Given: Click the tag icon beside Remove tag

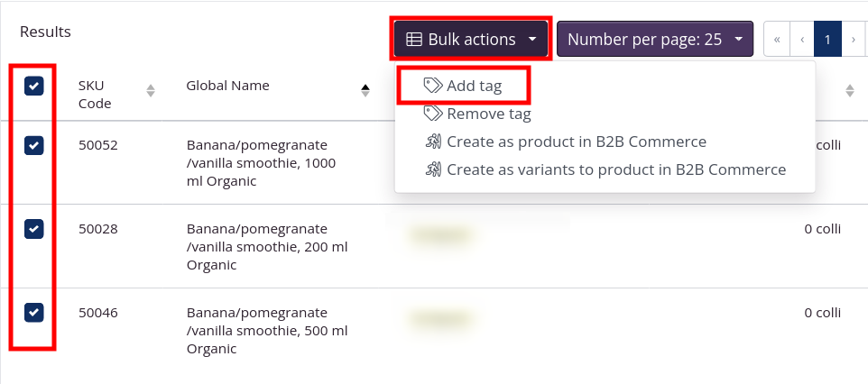Looking at the screenshot, I should click(x=433, y=114).
